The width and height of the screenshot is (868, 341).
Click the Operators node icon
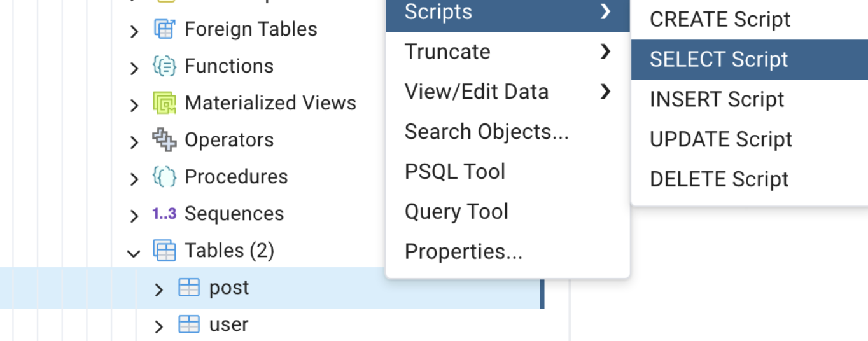click(164, 140)
